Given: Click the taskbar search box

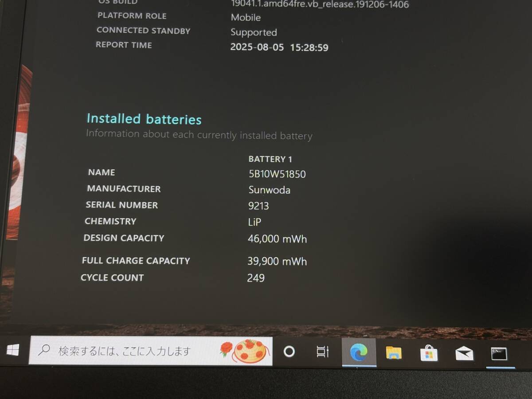Looking at the screenshot, I should click(x=151, y=351).
